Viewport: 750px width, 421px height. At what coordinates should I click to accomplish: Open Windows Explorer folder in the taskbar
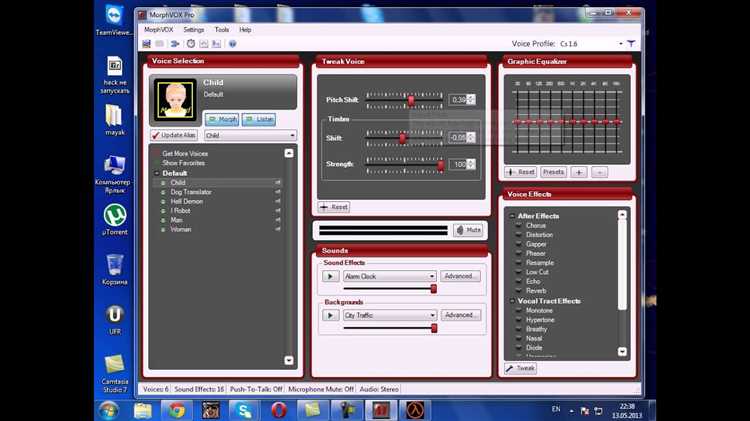[143, 410]
